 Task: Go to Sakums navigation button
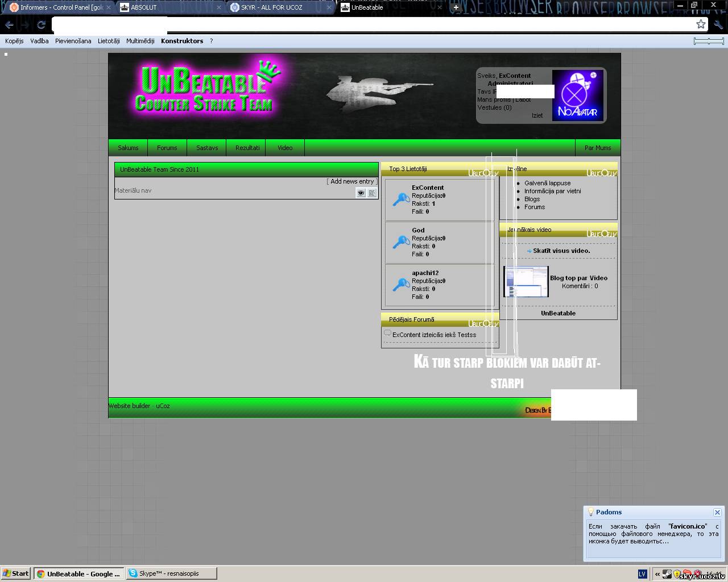(x=128, y=148)
